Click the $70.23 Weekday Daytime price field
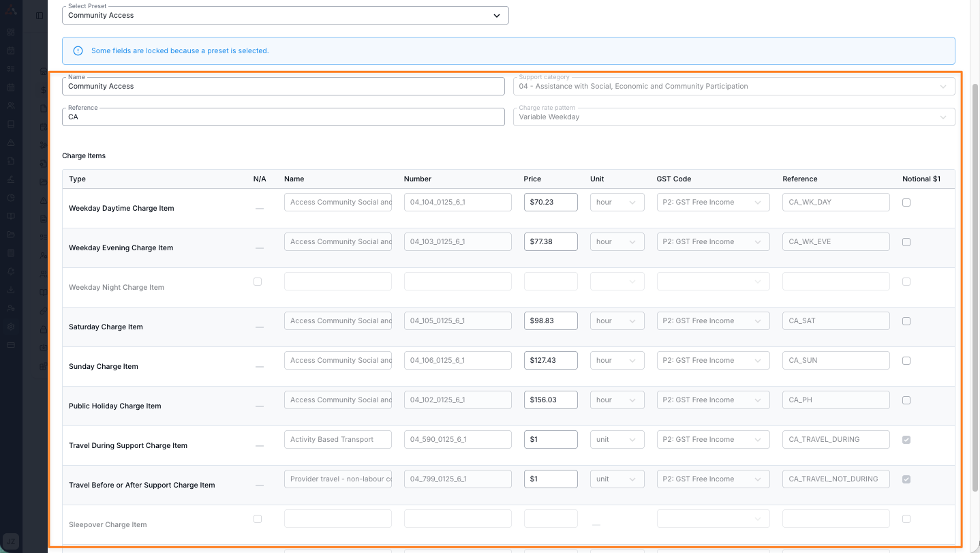The width and height of the screenshot is (980, 553). click(x=551, y=203)
